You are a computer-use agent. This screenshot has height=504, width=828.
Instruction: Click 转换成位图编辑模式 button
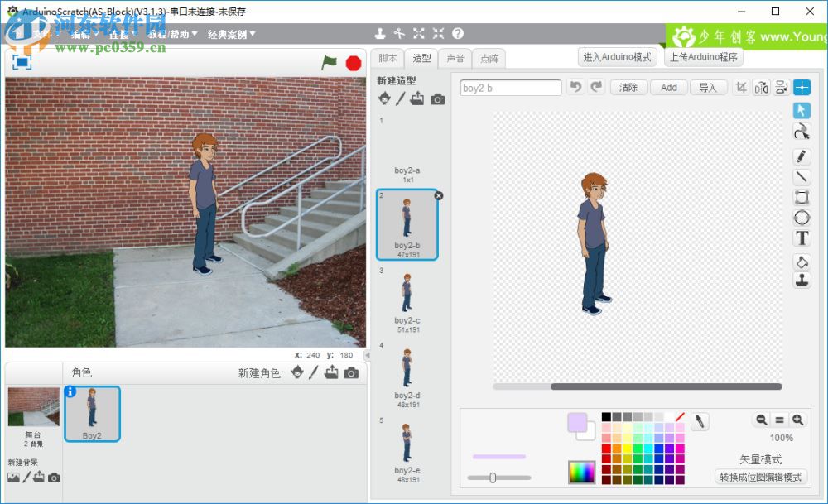point(759,477)
